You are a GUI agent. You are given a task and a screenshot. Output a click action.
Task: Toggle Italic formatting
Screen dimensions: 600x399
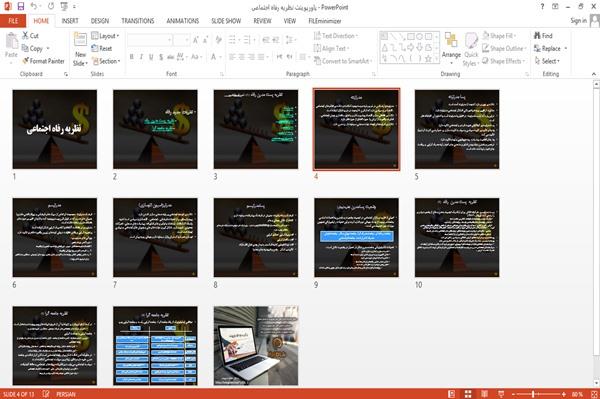[141, 57]
